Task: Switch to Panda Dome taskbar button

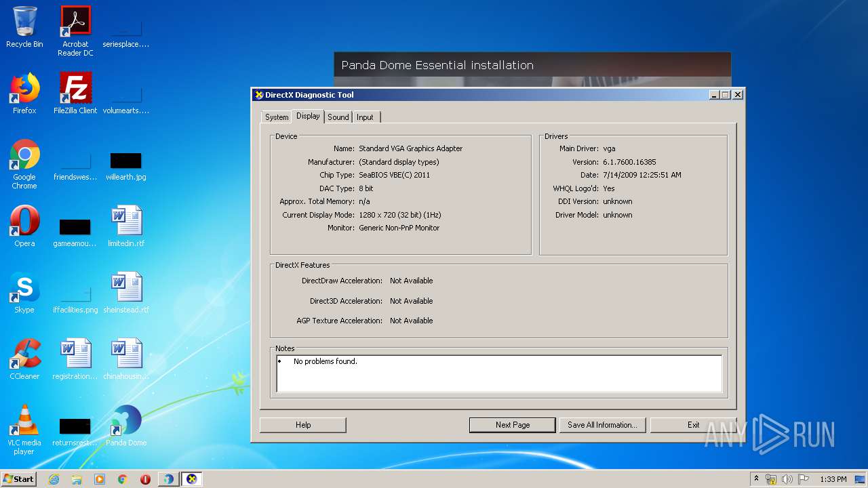Action: tap(168, 479)
